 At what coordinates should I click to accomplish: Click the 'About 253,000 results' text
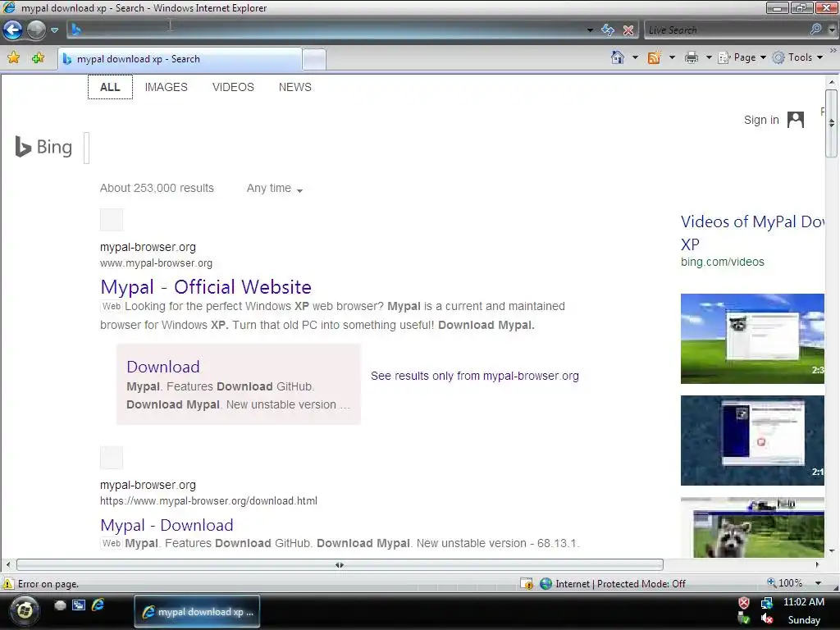(x=157, y=188)
